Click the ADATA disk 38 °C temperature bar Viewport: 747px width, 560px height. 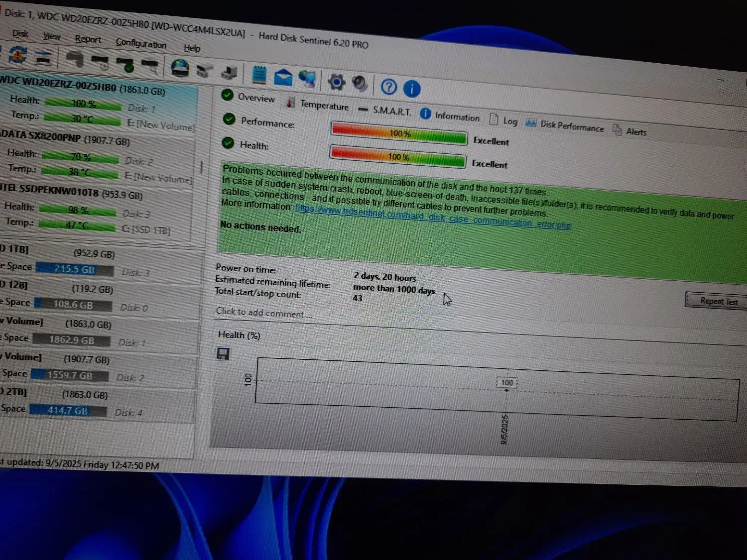[x=80, y=172]
